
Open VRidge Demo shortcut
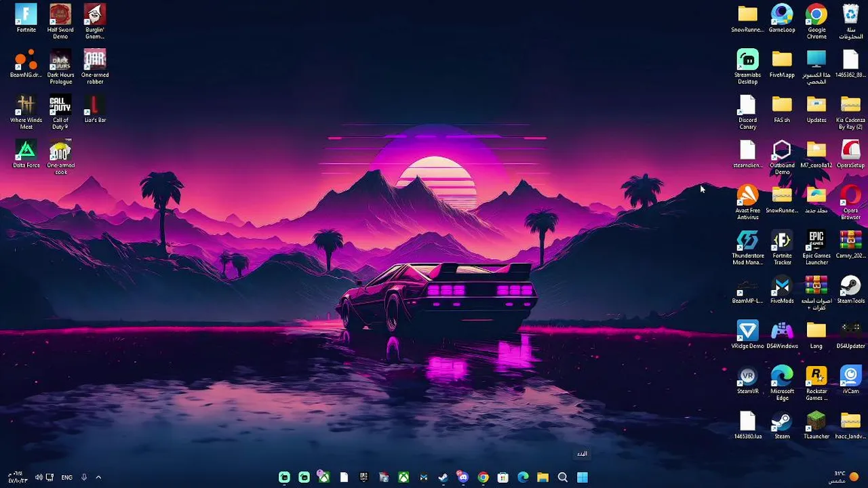pos(747,335)
